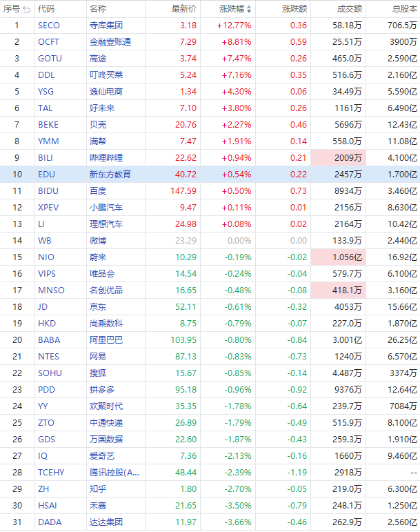The height and width of the screenshot is (532, 420).
Task: Click stock name 达达集团
Action: click(106, 522)
